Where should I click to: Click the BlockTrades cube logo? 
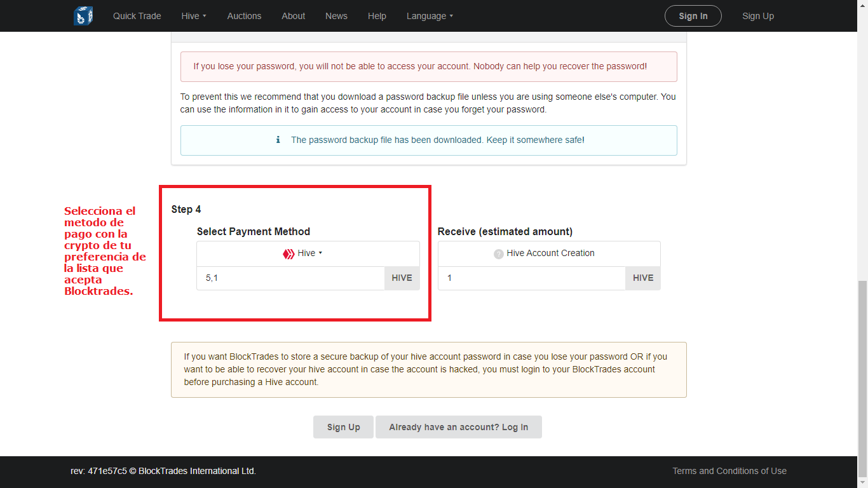[83, 15]
